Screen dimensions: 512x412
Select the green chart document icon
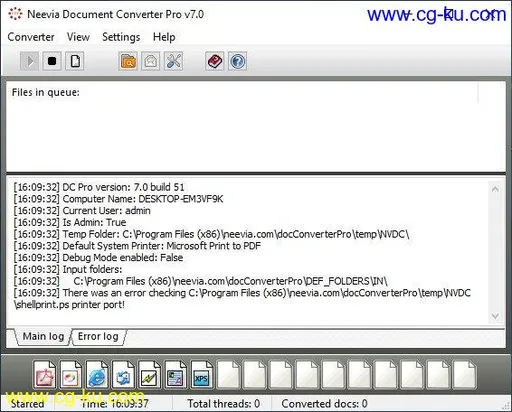pos(149,375)
